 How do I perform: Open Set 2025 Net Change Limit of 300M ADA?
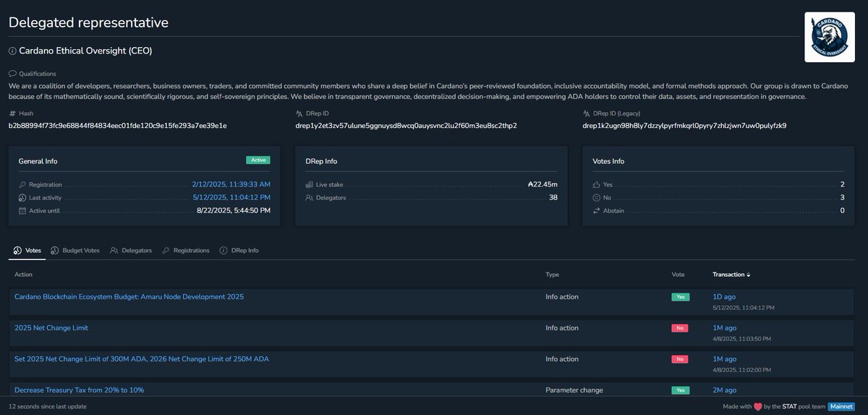tap(142, 359)
